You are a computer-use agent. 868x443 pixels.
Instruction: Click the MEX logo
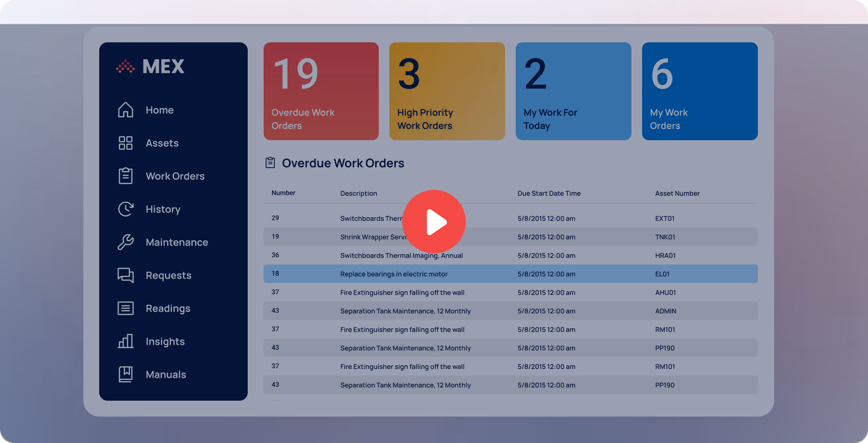point(150,66)
